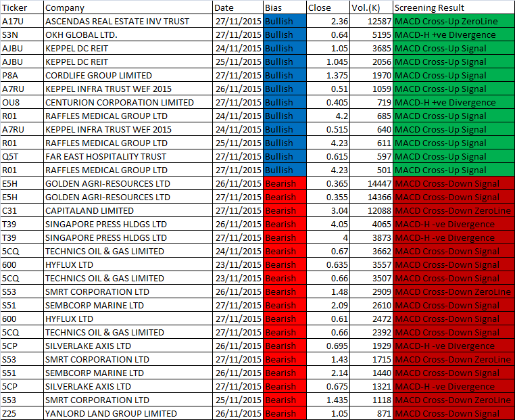Image resolution: width=515 pixels, height=420 pixels.
Task: Select close value 0.355
Action: 328,197
